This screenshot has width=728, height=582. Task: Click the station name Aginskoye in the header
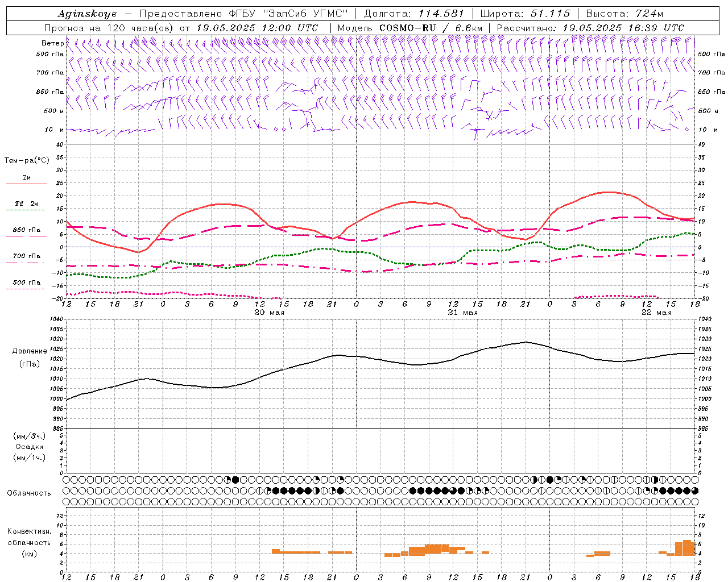(x=87, y=14)
